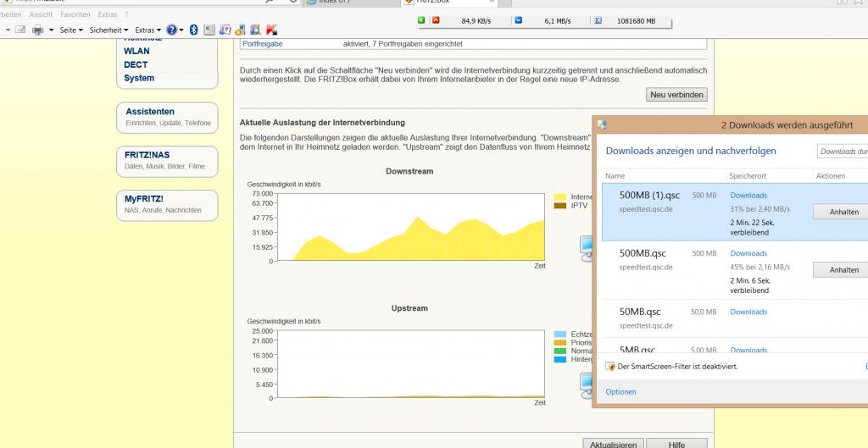Click the brown IPTV legend swatch
The width and height of the screenshot is (868, 448).
560,206
